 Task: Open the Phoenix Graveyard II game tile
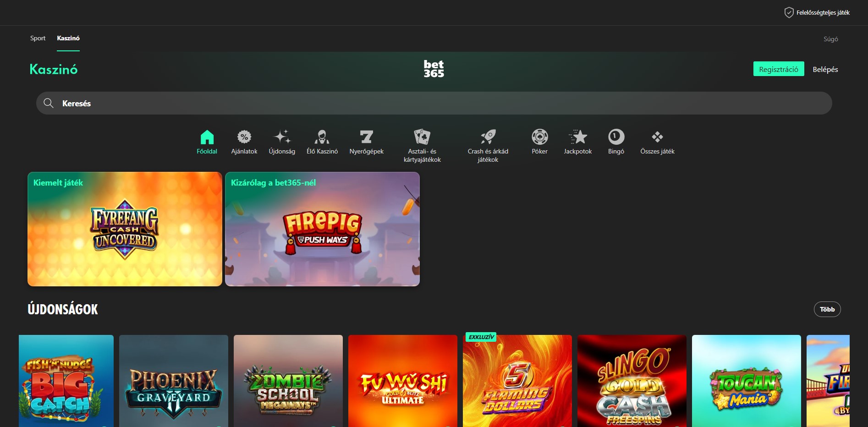[174, 381]
